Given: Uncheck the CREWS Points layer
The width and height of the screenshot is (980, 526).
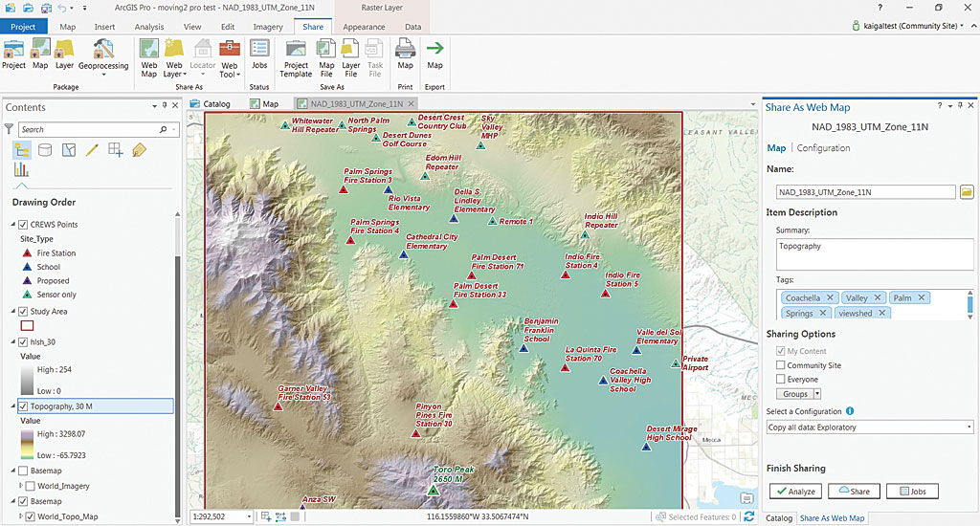Looking at the screenshot, I should click(x=24, y=225).
